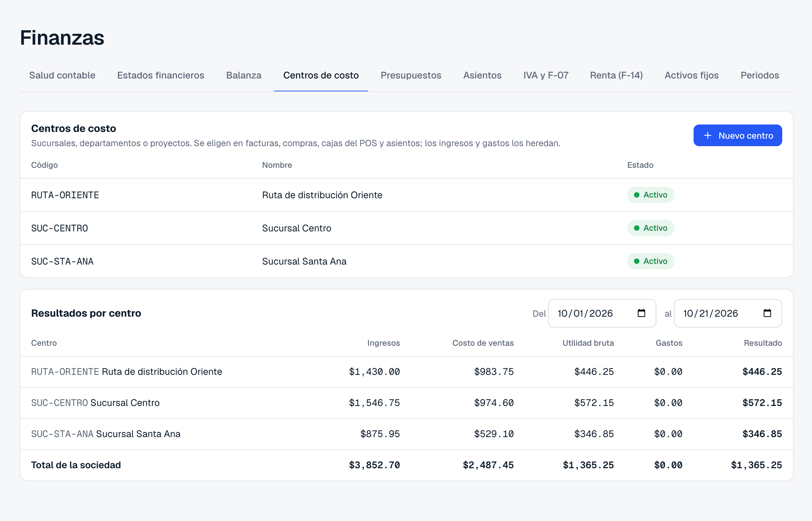Click the Ingresos column header
The height and width of the screenshot is (521, 812).
(384, 343)
